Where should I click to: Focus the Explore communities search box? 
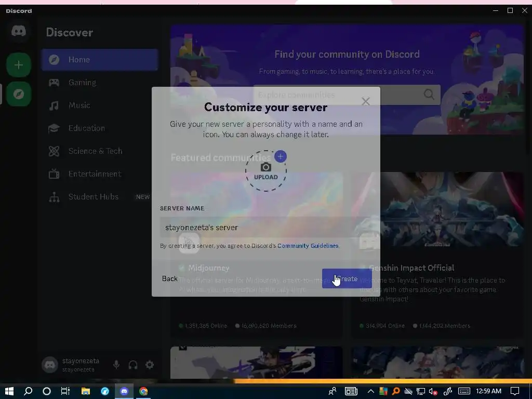[347, 95]
